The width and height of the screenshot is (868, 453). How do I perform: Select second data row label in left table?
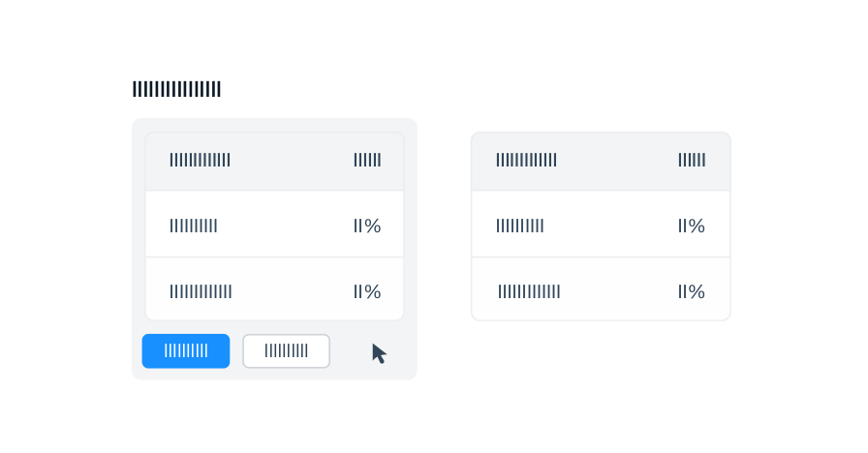point(201,291)
